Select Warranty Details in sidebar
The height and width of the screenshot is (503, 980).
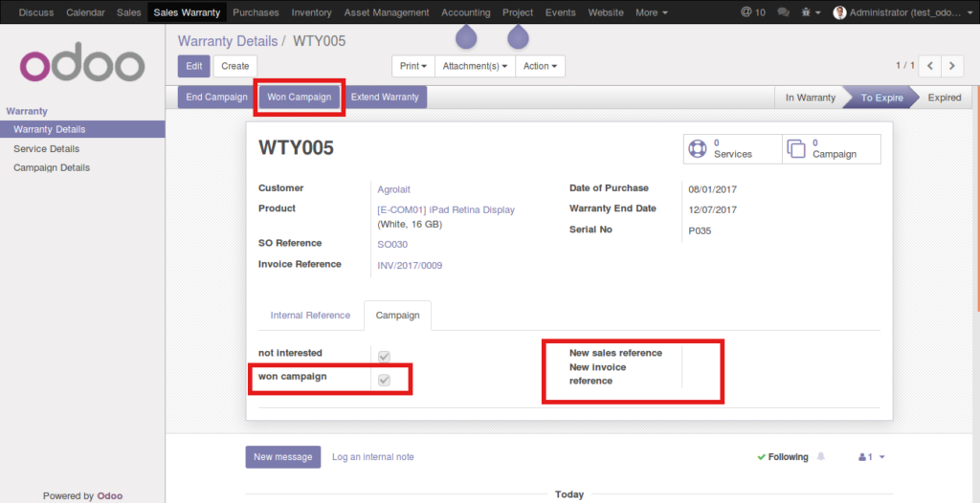(82, 129)
